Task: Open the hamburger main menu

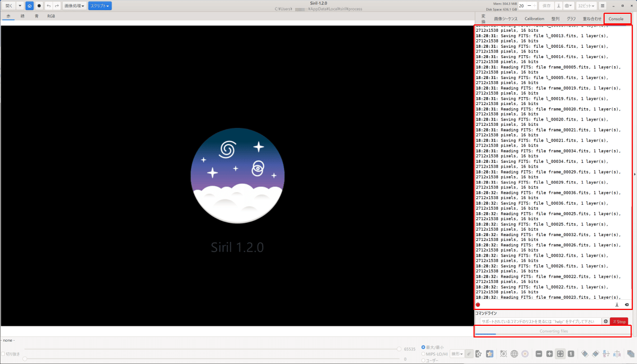Action: tap(602, 6)
